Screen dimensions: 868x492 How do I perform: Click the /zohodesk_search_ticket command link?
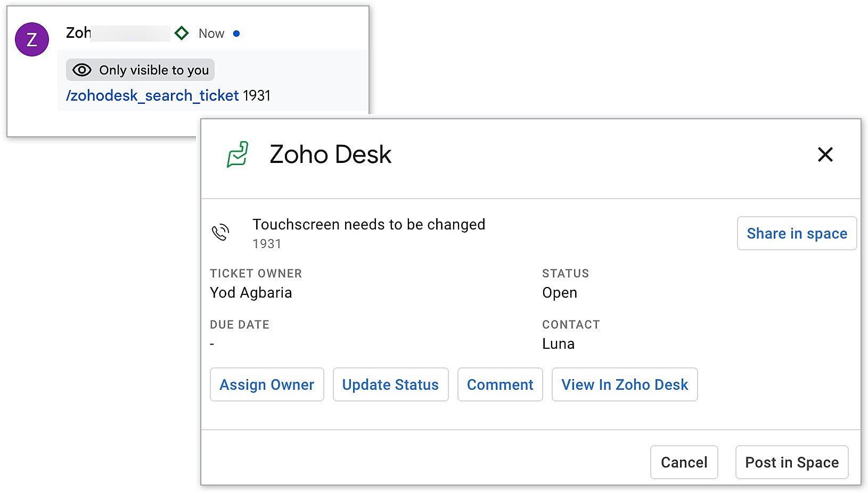[x=152, y=95]
